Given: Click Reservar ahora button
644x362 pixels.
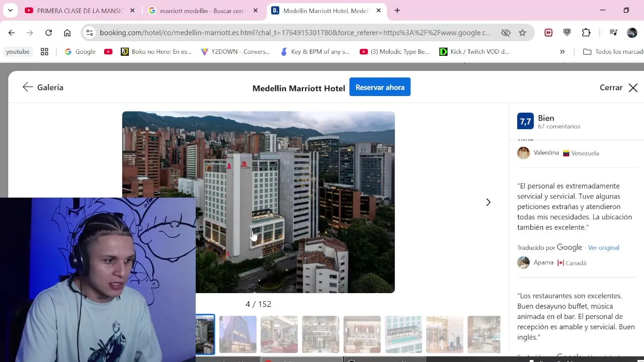Looking at the screenshot, I should [380, 87].
